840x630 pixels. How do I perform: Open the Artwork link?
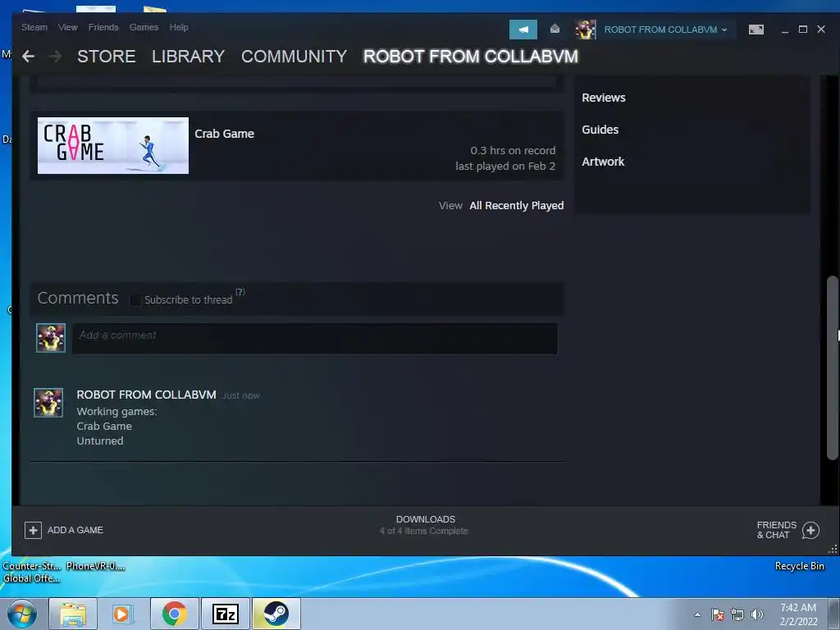(603, 162)
